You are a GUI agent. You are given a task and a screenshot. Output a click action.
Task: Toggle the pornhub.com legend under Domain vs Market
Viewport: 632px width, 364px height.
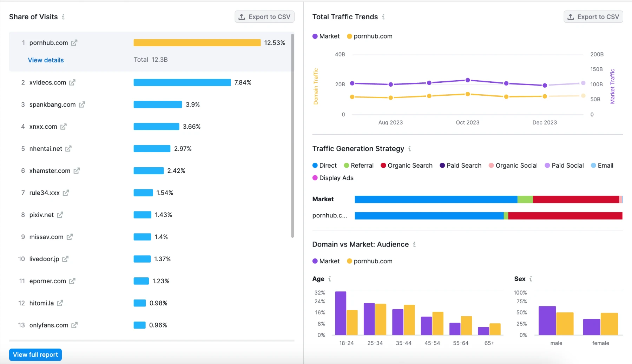(369, 261)
